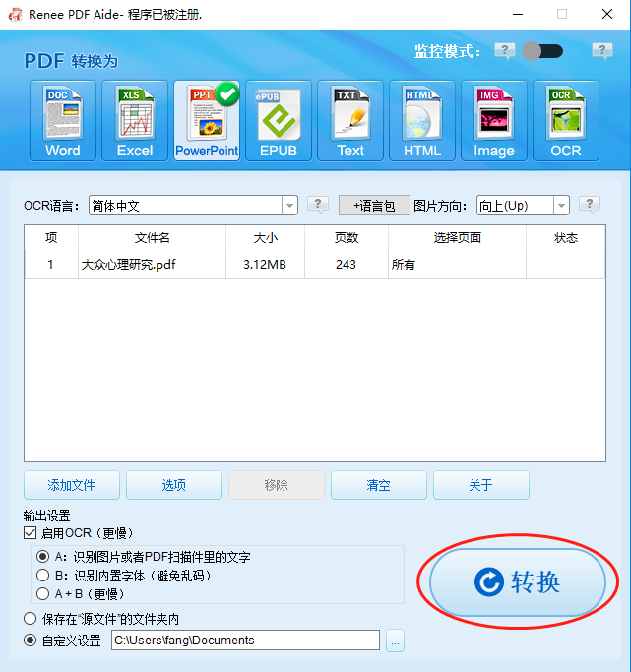This screenshot has height=672, width=631.
Task: Select file row 大众心理研究.pdf
Action: (x=315, y=265)
